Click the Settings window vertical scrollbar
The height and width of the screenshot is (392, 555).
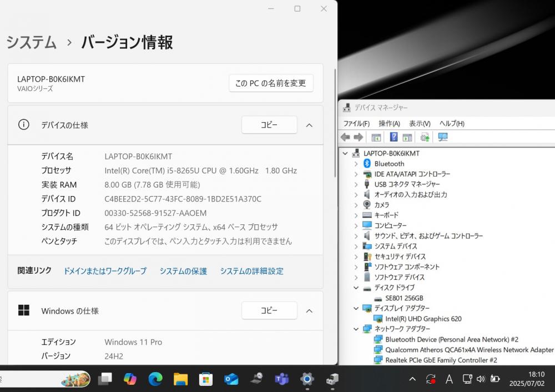[x=335, y=123]
